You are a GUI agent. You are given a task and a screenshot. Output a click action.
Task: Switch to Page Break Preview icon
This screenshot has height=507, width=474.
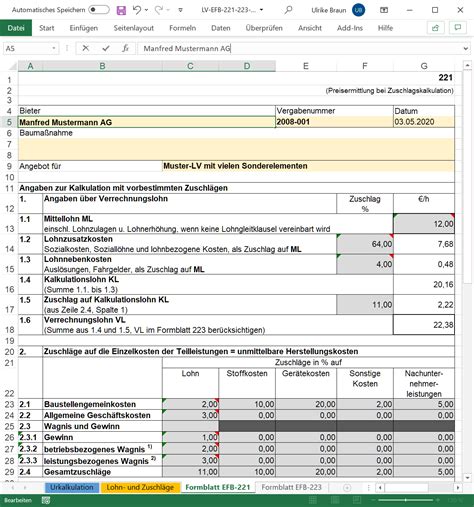(x=357, y=500)
